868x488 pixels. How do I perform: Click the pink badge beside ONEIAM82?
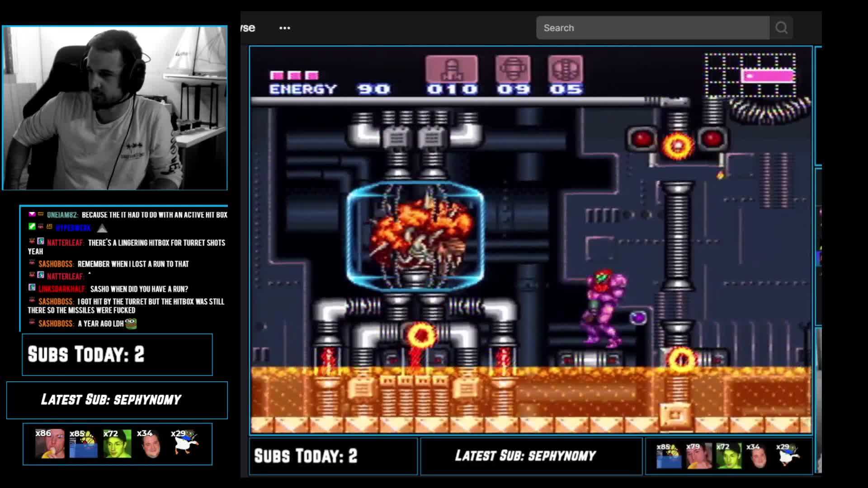tap(32, 214)
